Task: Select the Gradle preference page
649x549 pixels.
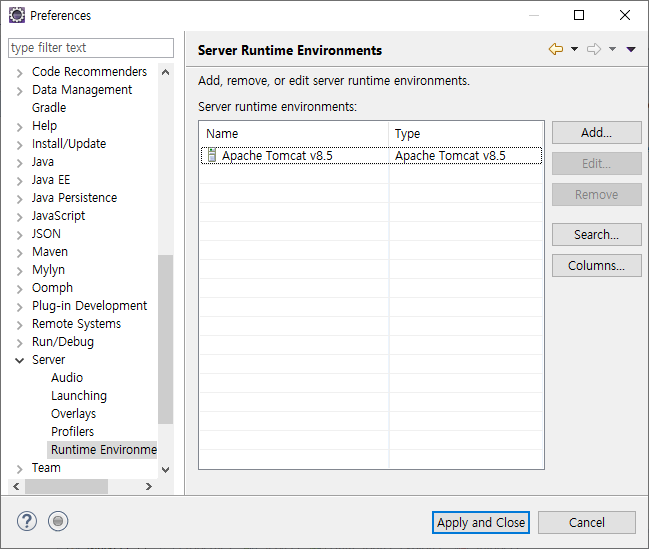Action: click(x=49, y=108)
